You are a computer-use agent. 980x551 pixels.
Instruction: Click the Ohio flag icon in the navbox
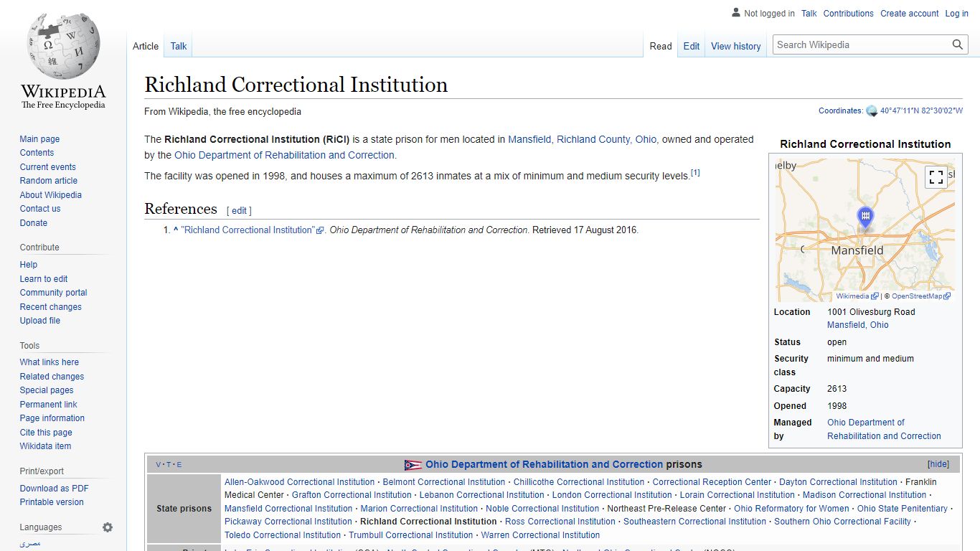413,465
